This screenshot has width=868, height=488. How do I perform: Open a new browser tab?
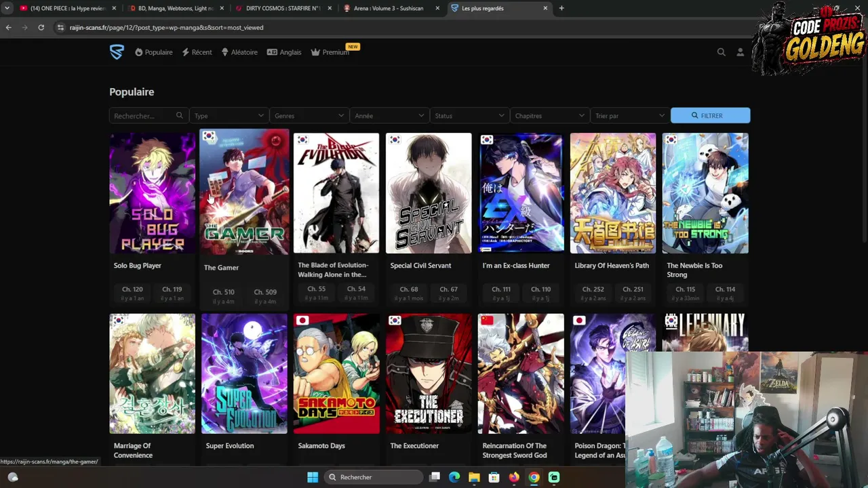[x=561, y=8]
